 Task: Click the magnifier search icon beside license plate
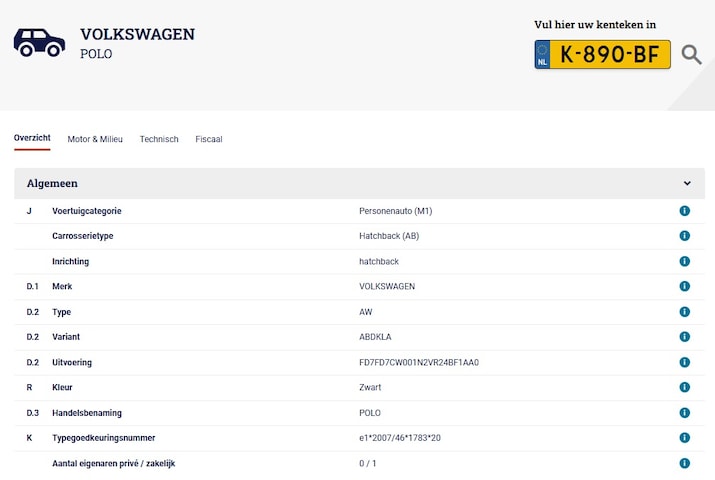[691, 55]
